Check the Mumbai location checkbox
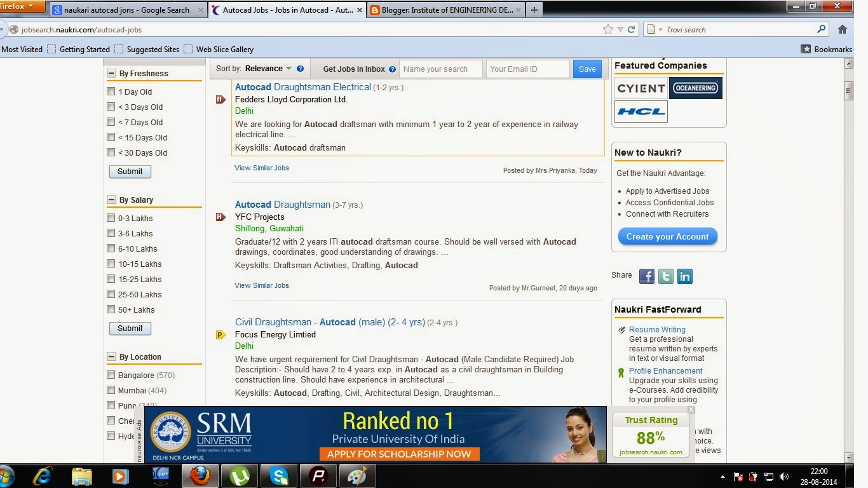Image resolution: width=868 pixels, height=488 pixels. (111, 390)
